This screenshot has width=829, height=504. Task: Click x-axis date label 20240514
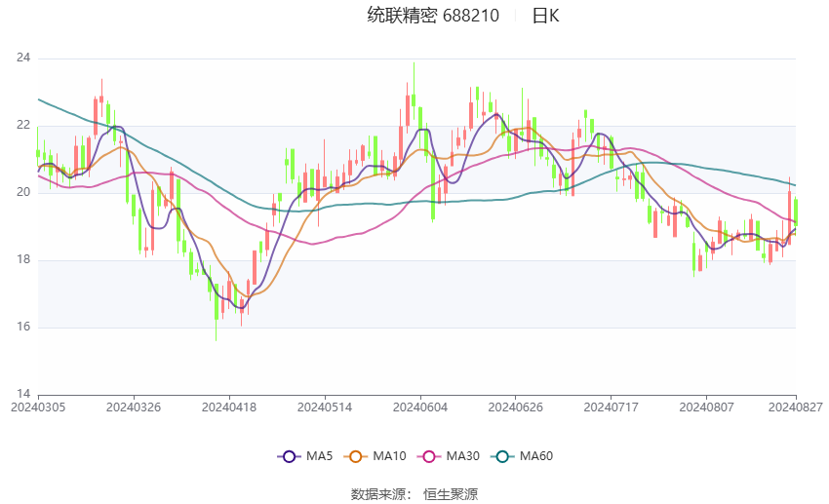(325, 407)
